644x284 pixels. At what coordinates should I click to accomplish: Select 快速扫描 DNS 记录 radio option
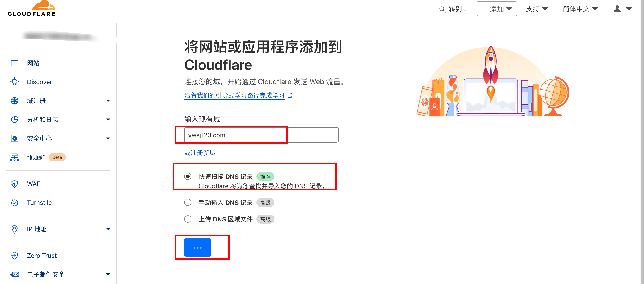click(188, 176)
